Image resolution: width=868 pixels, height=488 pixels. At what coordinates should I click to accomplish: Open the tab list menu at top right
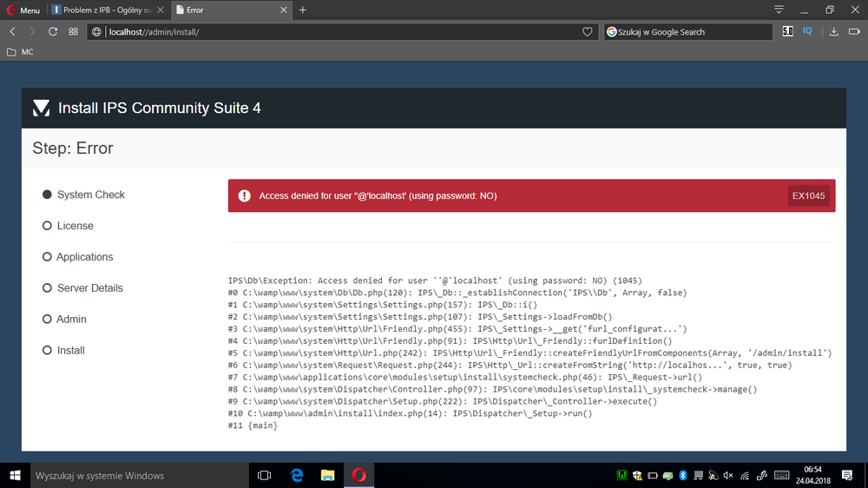pyautogui.click(x=779, y=10)
